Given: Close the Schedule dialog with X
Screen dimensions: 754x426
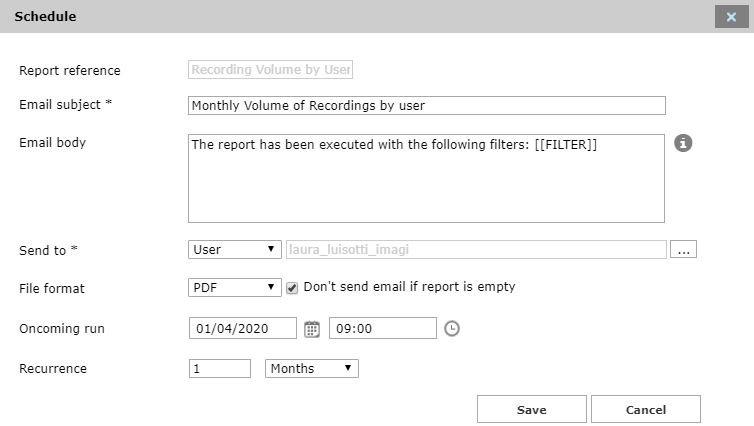Looking at the screenshot, I should click(731, 17).
